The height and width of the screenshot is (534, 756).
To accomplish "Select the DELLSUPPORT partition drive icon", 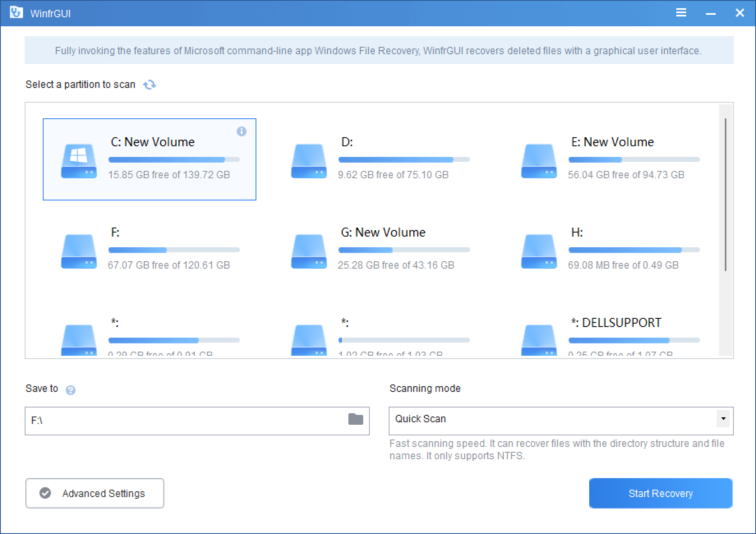I will click(x=539, y=340).
